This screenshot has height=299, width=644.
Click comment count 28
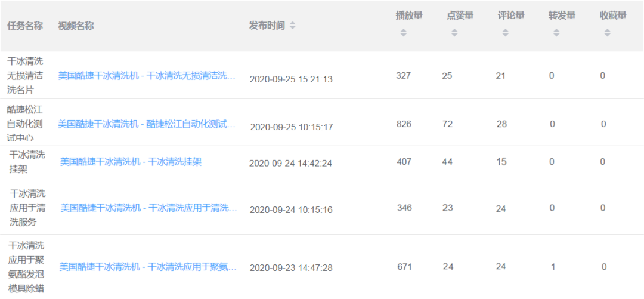tap(501, 124)
